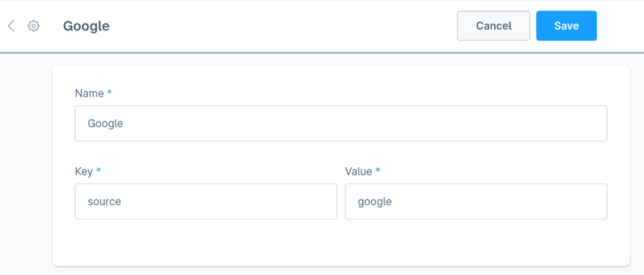Place cursor on "source" text in Key
Image resolution: width=644 pixels, height=275 pixels.
pos(104,202)
